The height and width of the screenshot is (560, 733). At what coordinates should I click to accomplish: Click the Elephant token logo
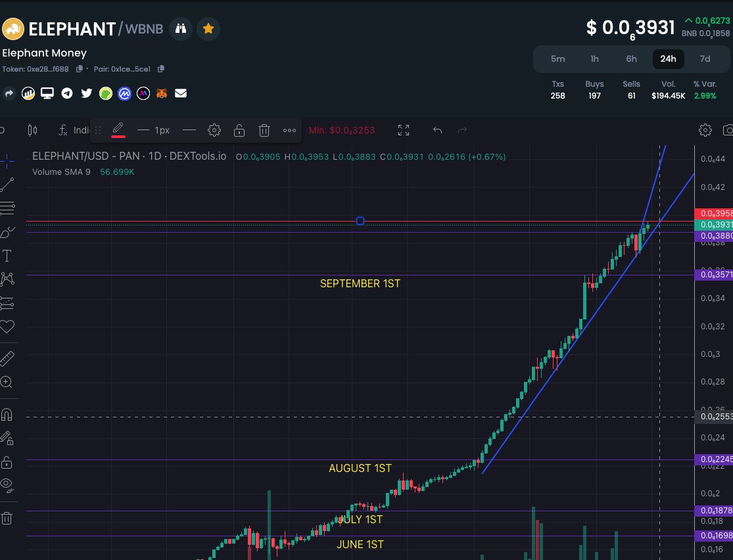click(x=12, y=29)
